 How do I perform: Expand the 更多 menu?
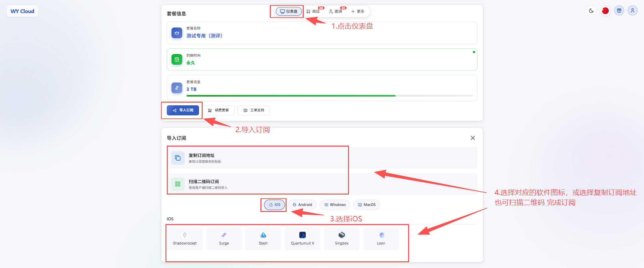tap(358, 11)
